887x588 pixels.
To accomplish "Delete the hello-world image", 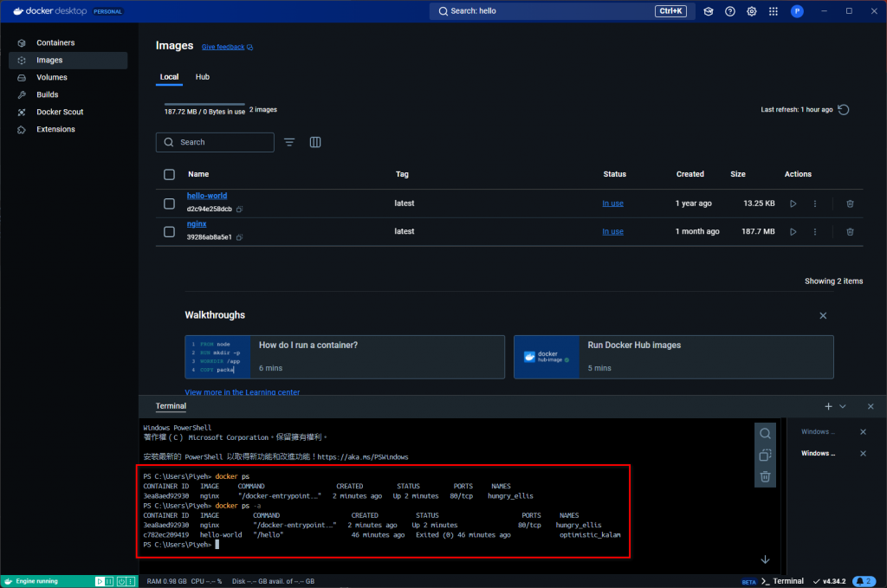I will [850, 204].
